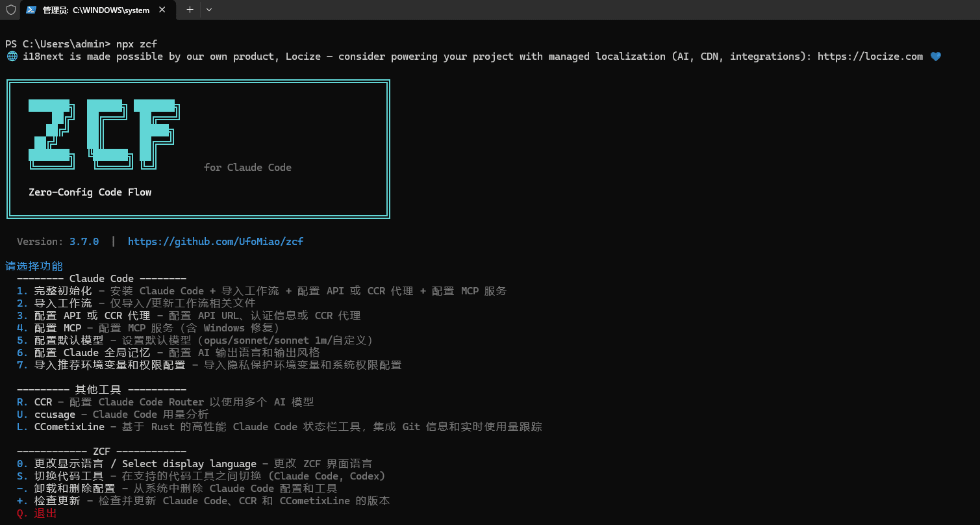Click the L. CCometixLine option
The image size is (980, 525).
279,427
